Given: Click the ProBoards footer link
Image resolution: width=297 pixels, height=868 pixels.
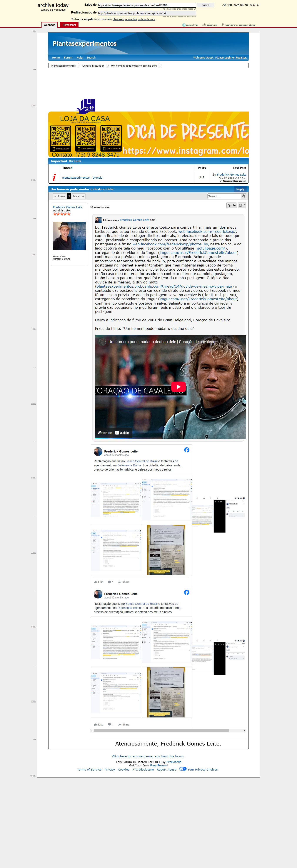Looking at the screenshot, I should (174, 762).
